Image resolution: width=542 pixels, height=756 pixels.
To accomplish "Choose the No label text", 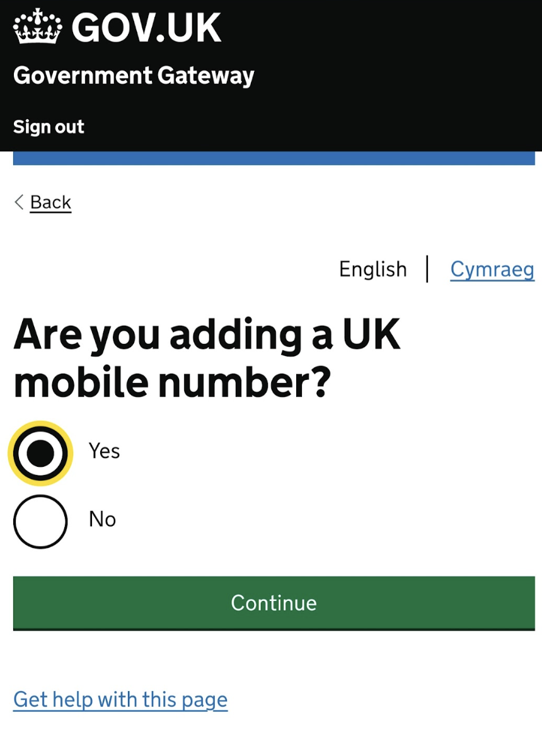I will (x=103, y=519).
